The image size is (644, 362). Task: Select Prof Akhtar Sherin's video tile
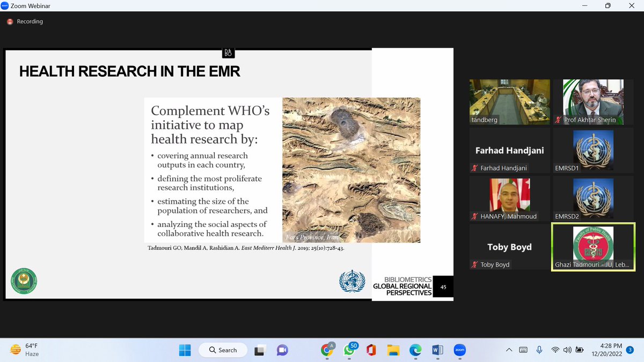593,102
